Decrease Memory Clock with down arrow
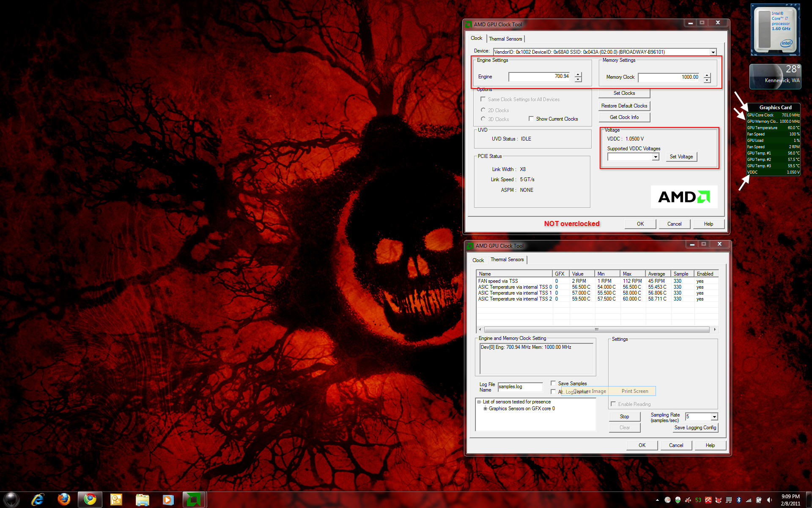The height and width of the screenshot is (508, 812). tap(707, 80)
